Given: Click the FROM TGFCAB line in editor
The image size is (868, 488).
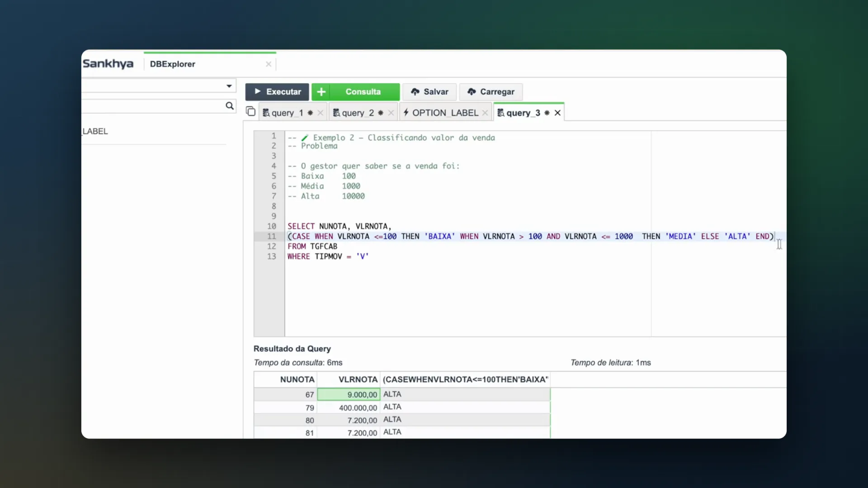Looking at the screenshot, I should click(312, 247).
